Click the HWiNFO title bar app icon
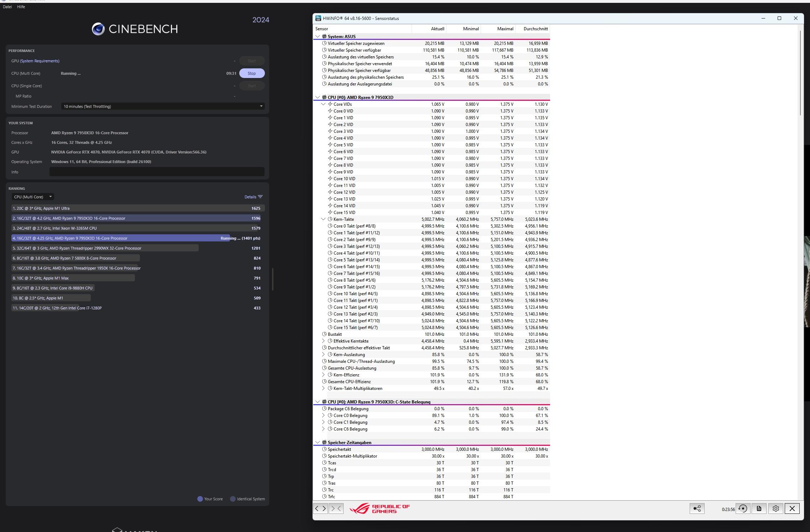The width and height of the screenshot is (810, 532). [x=318, y=18]
